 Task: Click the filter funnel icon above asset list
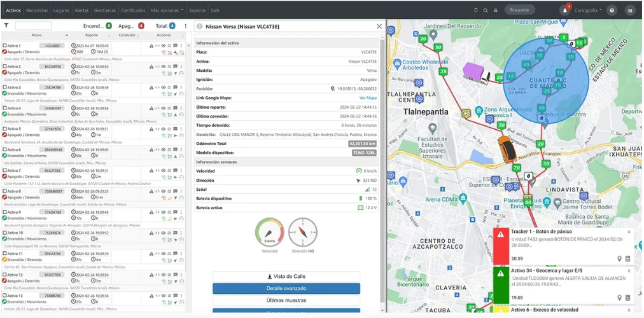[6, 26]
